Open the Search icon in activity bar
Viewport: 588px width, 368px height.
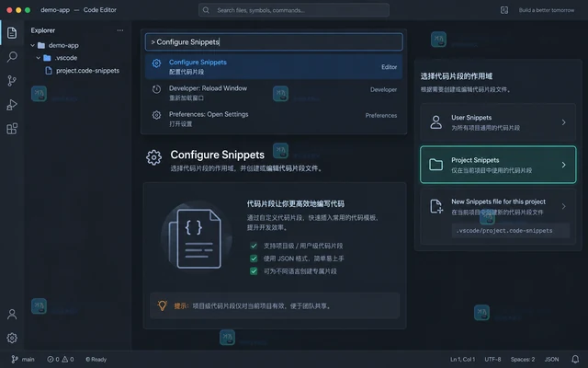click(x=12, y=57)
